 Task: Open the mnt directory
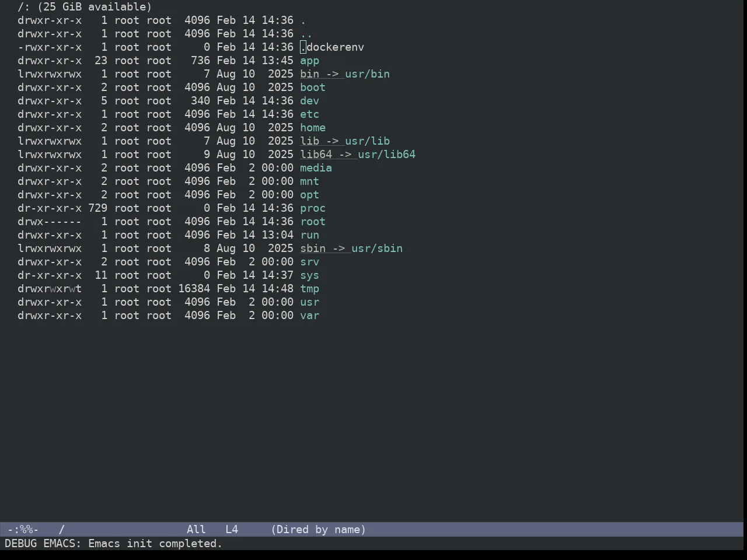point(309,181)
